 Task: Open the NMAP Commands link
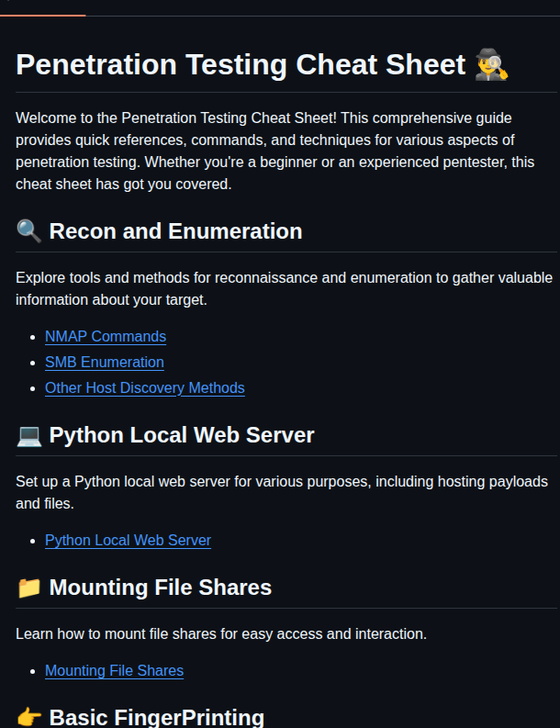coord(106,337)
